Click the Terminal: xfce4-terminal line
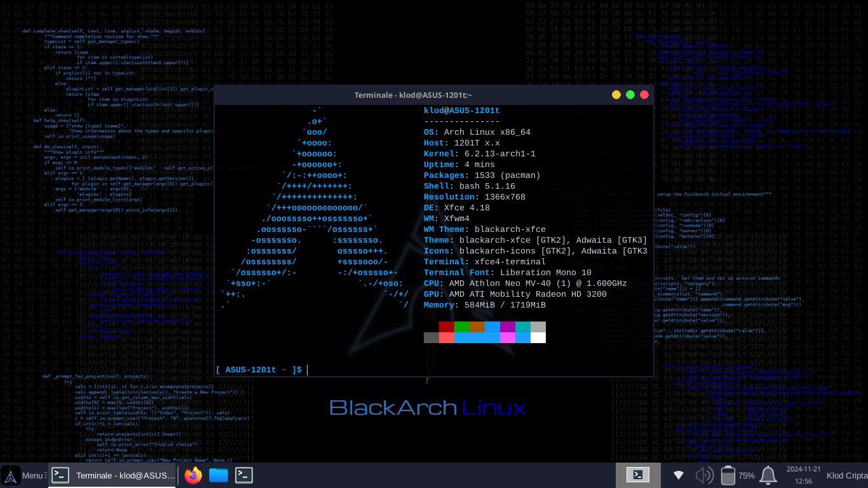The width and height of the screenshot is (868, 488). click(485, 262)
